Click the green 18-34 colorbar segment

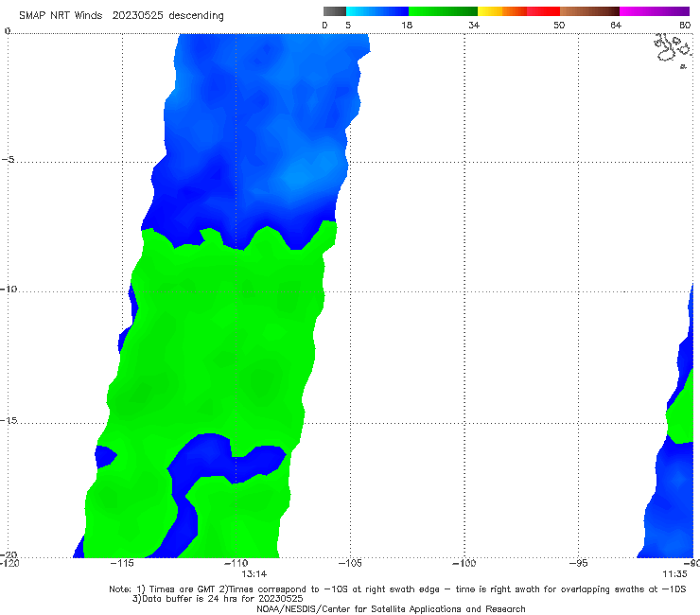coord(443,11)
